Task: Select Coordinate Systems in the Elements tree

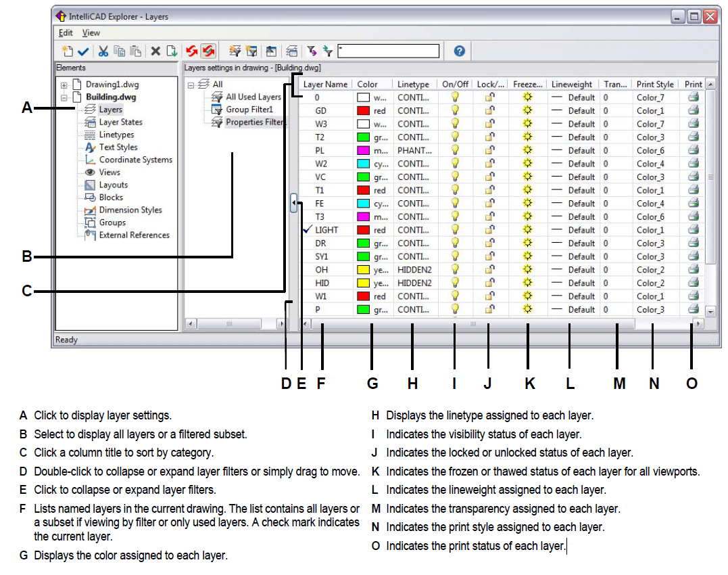Action: tap(136, 160)
